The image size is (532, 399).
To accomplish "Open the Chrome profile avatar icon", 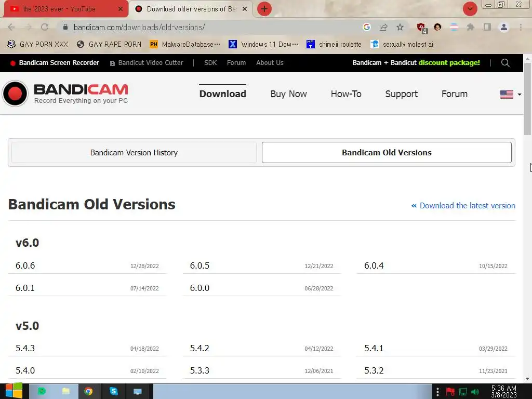I will [504, 27].
